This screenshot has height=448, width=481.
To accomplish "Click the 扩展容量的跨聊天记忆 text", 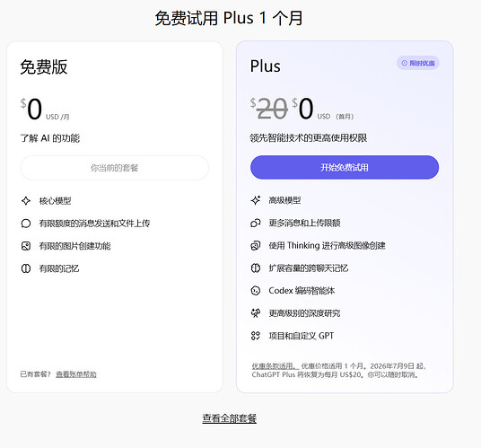I will pyautogui.click(x=309, y=268).
